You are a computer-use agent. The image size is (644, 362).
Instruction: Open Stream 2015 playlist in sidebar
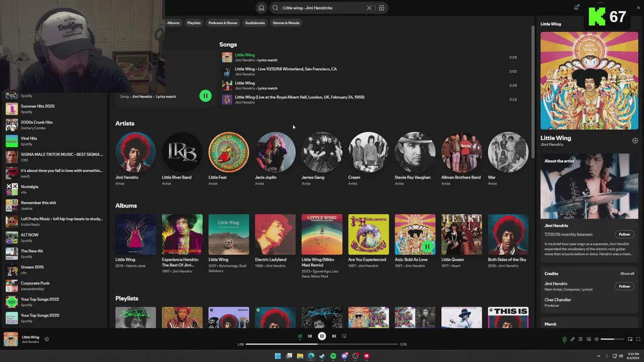(54, 269)
